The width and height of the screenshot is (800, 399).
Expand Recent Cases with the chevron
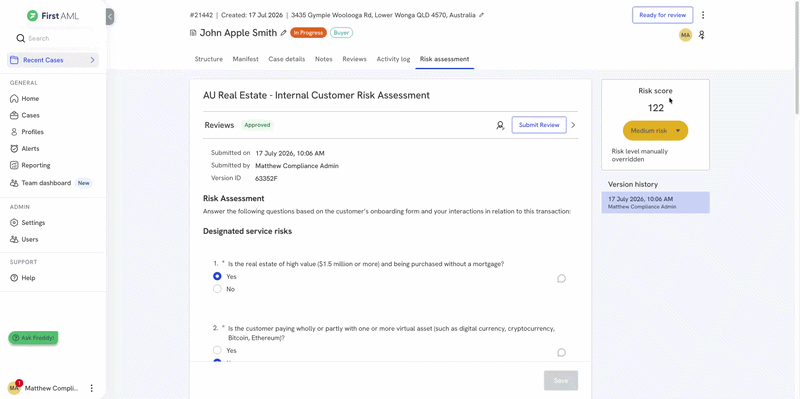click(92, 60)
